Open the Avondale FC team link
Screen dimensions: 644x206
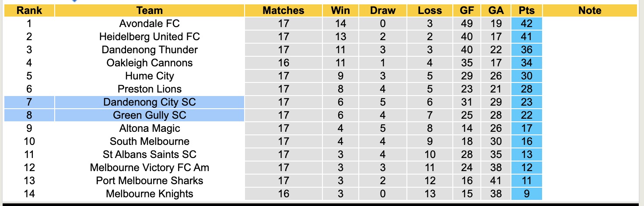[x=149, y=24]
